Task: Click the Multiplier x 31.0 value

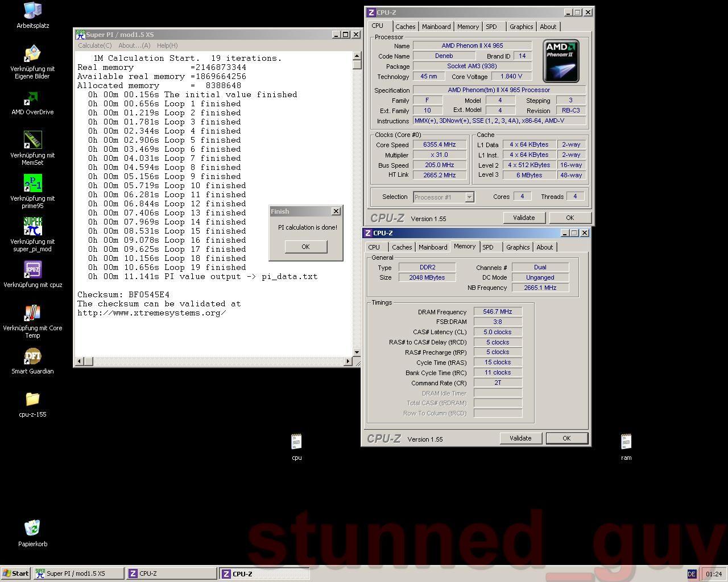Action: point(440,155)
